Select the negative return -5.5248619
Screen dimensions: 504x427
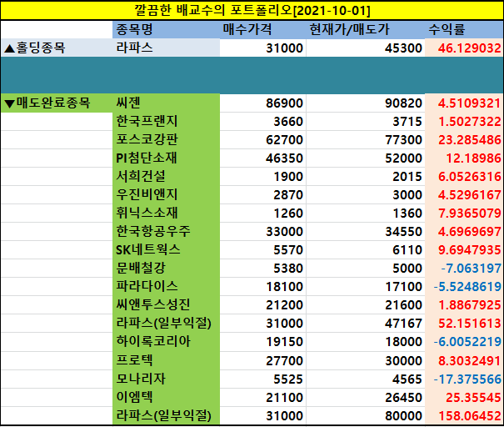(x=464, y=286)
